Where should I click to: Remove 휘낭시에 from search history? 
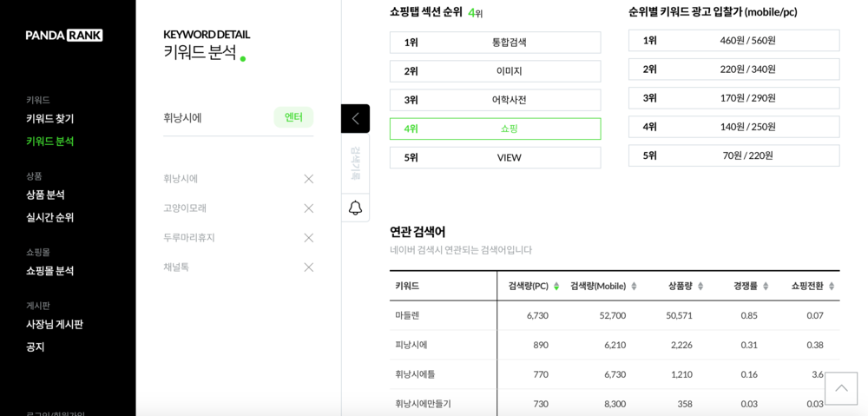pyautogui.click(x=308, y=179)
